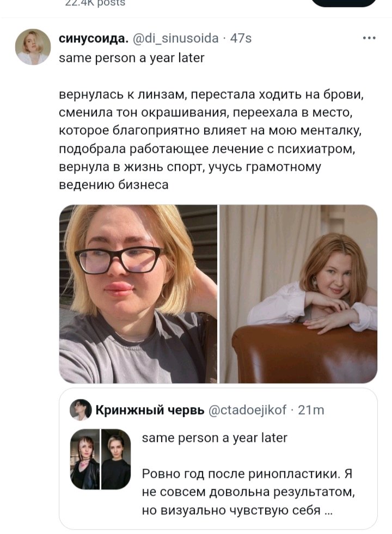Click the display name синусоида.
Image resolution: width=392 pixels, height=534 pixels.
click(94, 38)
